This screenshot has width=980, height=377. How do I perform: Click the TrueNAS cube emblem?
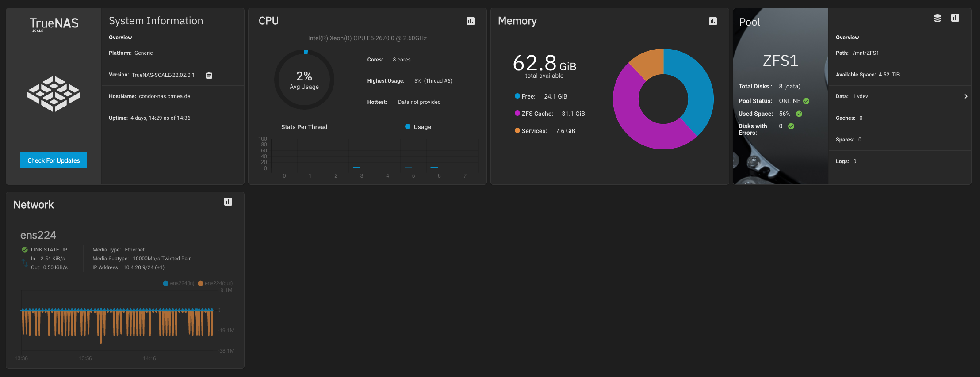(x=54, y=94)
